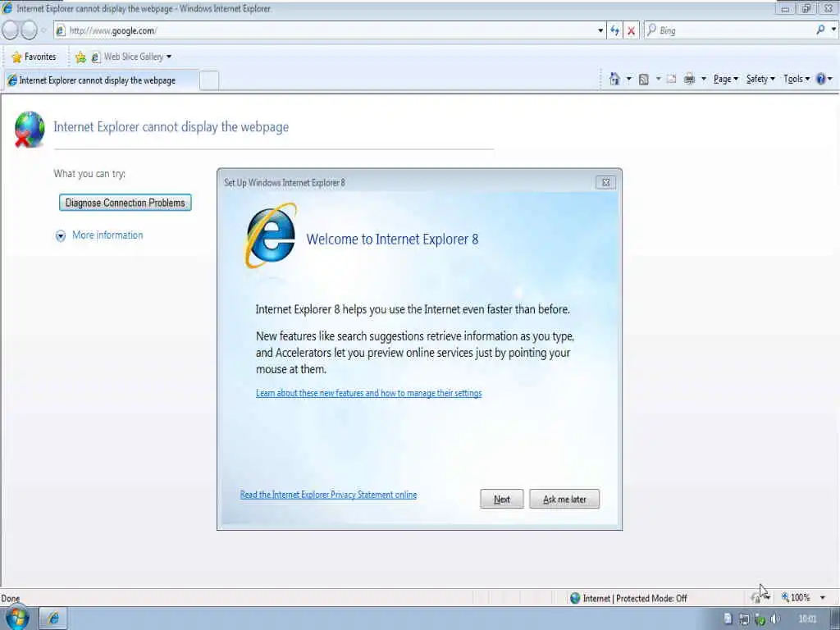Click the Internet Explorer taskbar button
The width and height of the screenshot is (840, 630).
(x=53, y=619)
